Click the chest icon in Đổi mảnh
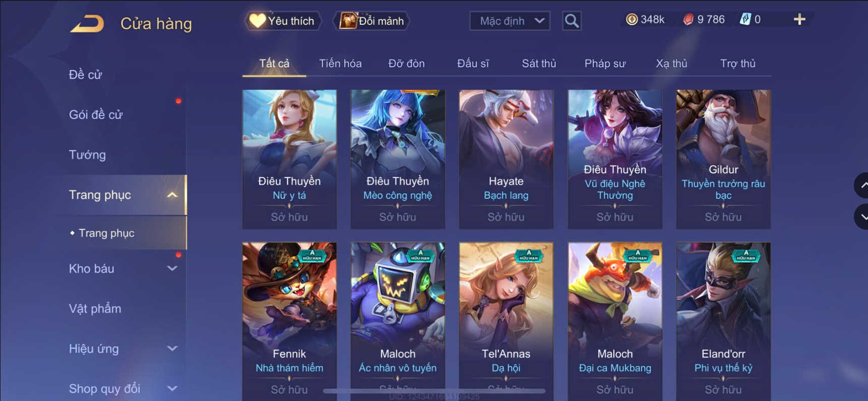The width and height of the screenshot is (868, 401). [x=348, y=21]
